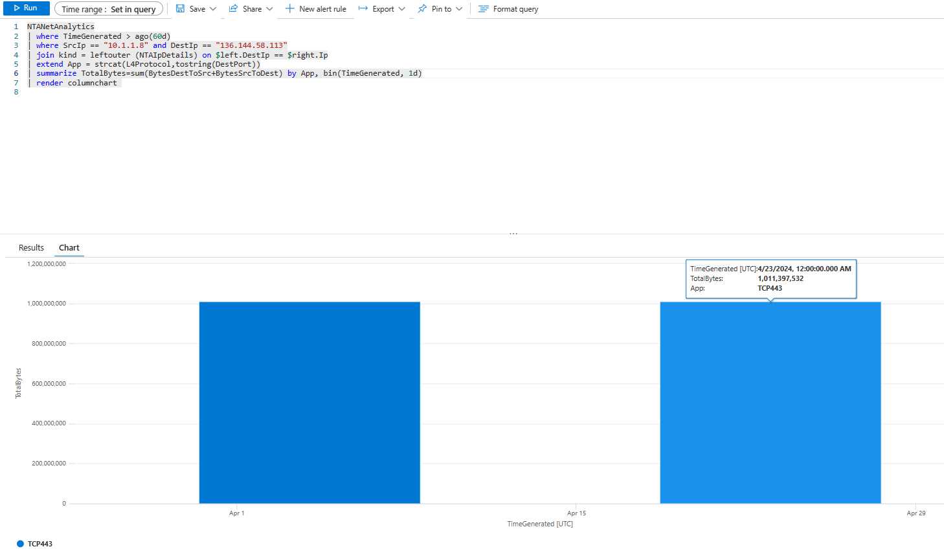Click the 1,000,000,000 y-axis label
The height and width of the screenshot is (560, 944).
(x=47, y=304)
